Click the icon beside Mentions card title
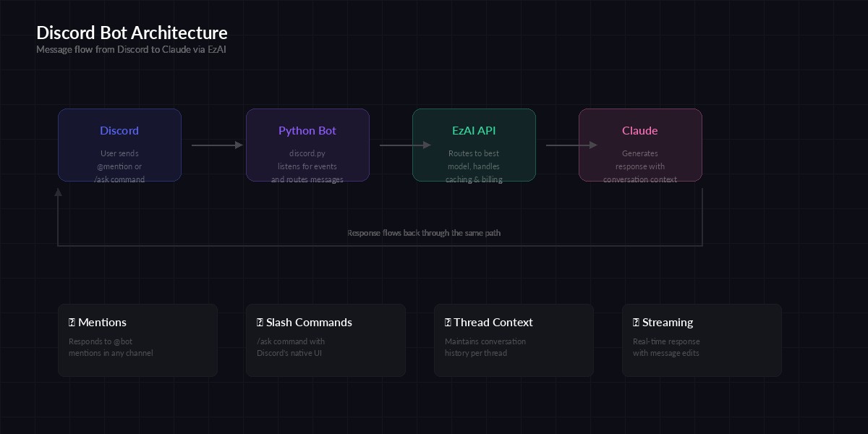868x434 pixels. coord(72,322)
